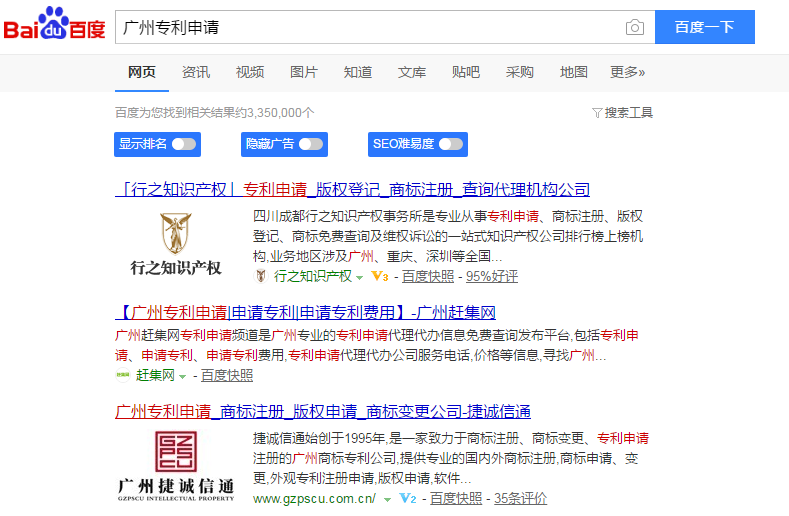Switch to the 网页 tab
Viewport: 789px width, 516px height.
pyautogui.click(x=142, y=72)
